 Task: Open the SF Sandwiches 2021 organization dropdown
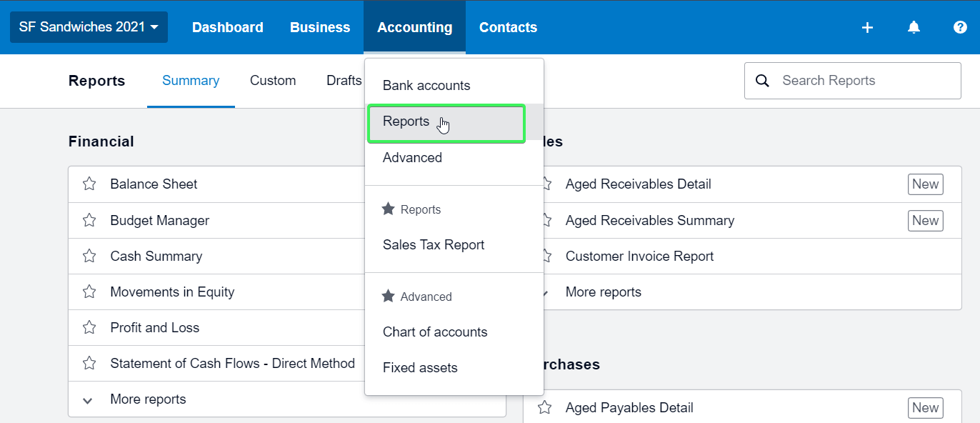click(89, 27)
